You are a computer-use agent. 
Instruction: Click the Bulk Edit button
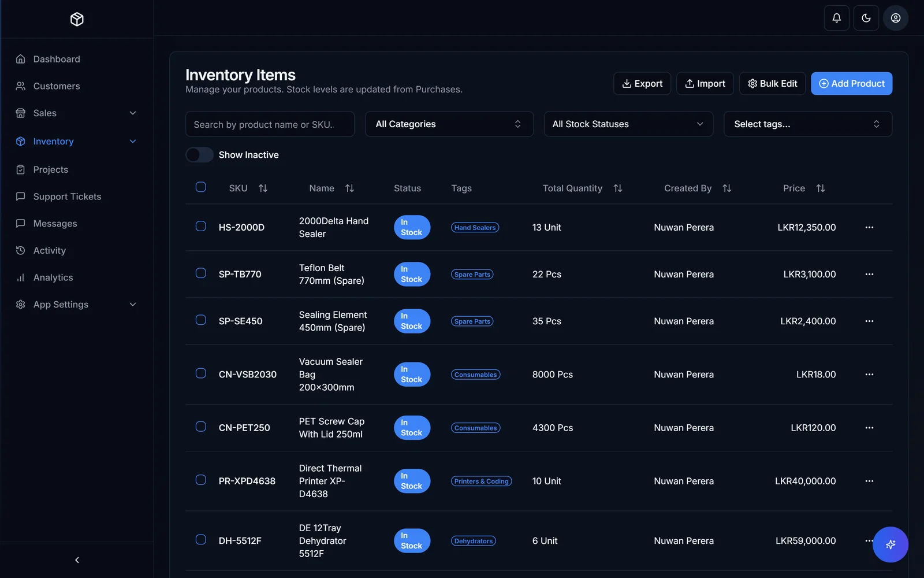point(772,83)
